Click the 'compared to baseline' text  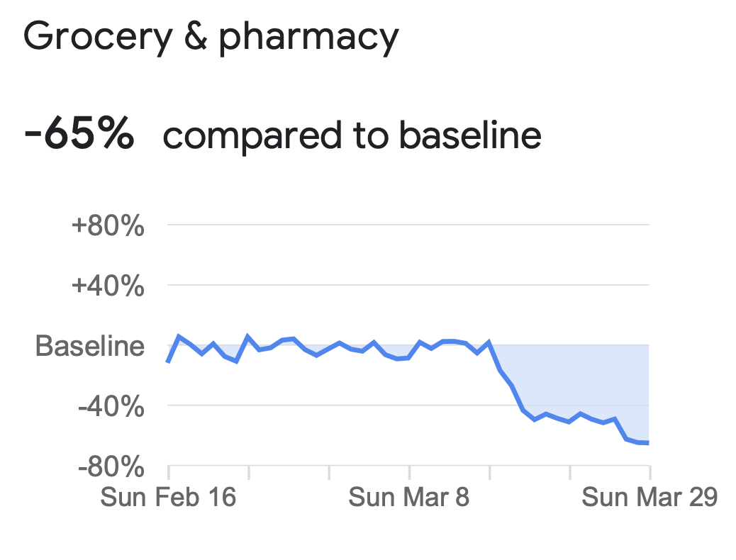(x=352, y=135)
